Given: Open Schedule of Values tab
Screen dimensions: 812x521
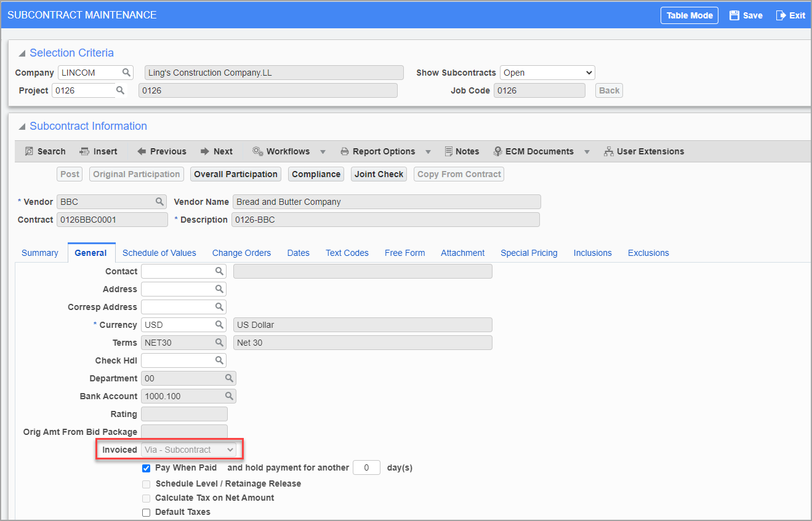Looking at the screenshot, I should click(x=159, y=253).
